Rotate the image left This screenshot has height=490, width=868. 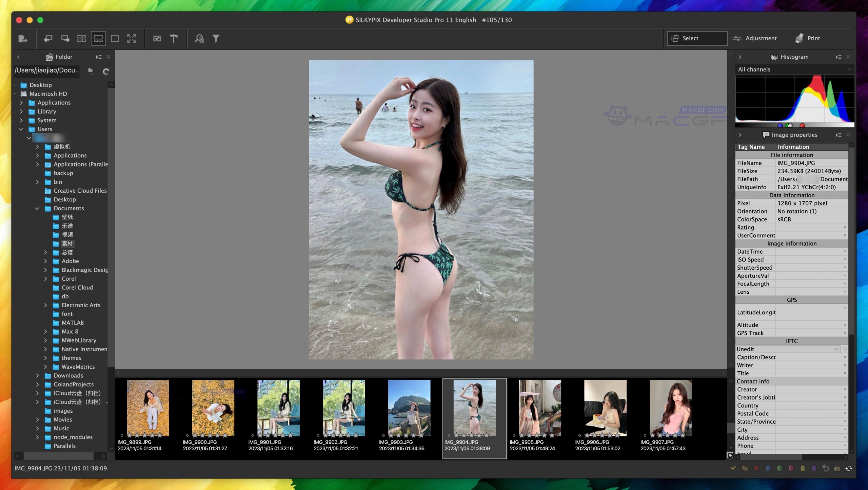(48, 38)
